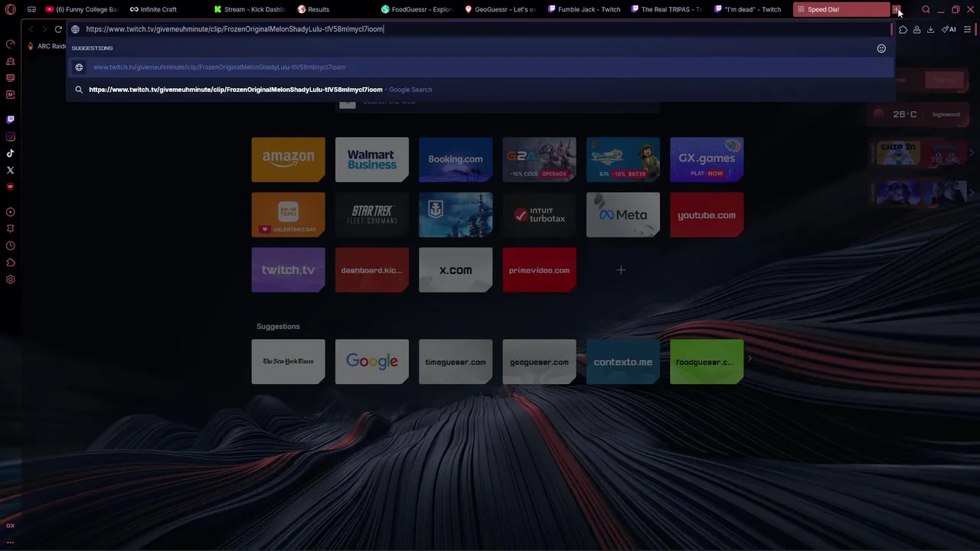Add a new speed dial with plus
980x551 pixels.
(621, 270)
